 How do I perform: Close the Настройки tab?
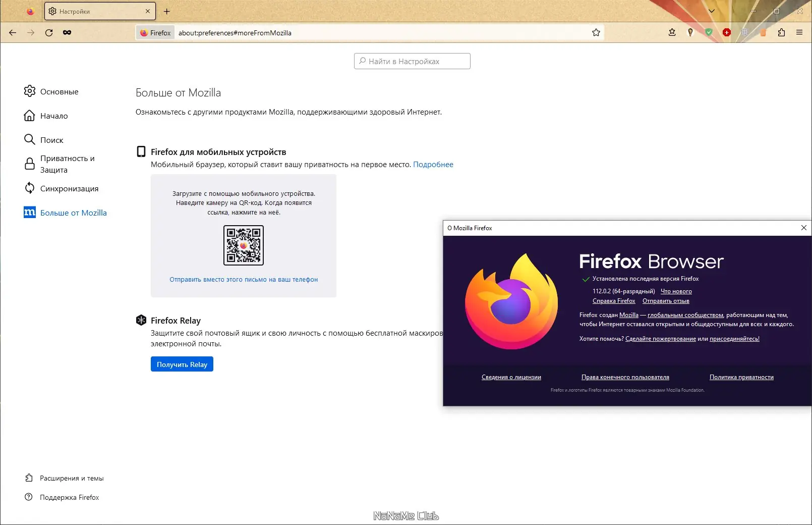pyautogui.click(x=148, y=11)
